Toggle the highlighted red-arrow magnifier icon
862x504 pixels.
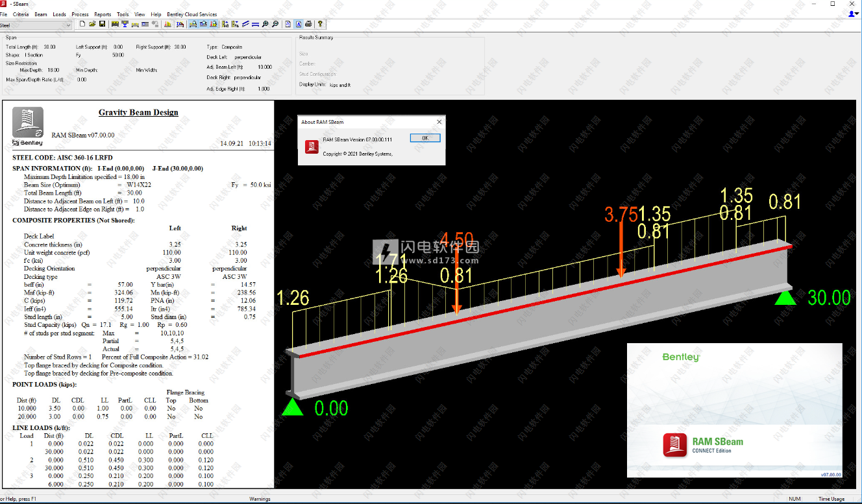click(x=214, y=24)
